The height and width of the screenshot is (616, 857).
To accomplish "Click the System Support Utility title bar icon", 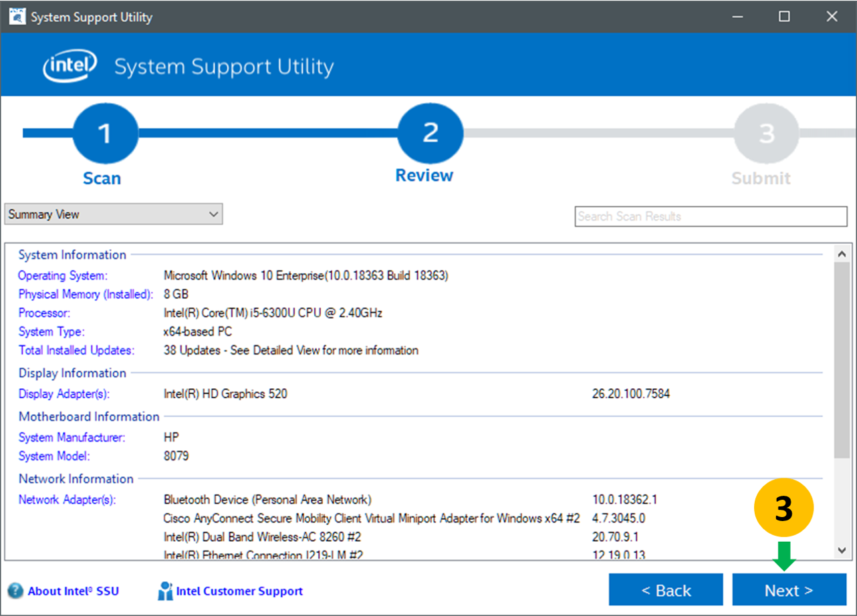I will pos(17,17).
